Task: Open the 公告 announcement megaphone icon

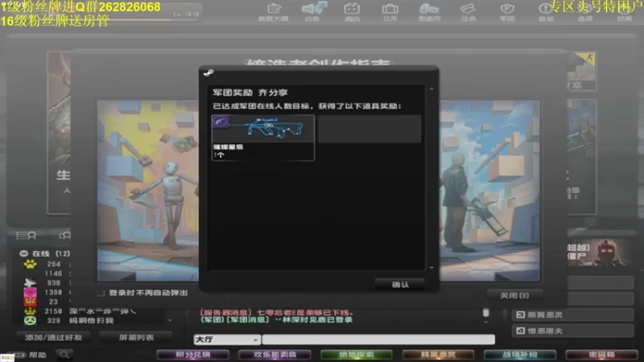Action: point(314,9)
